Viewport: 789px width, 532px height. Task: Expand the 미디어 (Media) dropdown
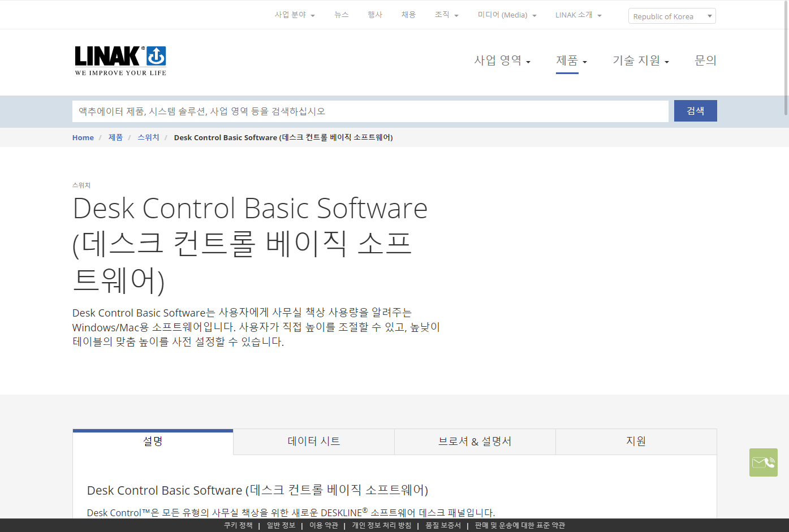[507, 15]
